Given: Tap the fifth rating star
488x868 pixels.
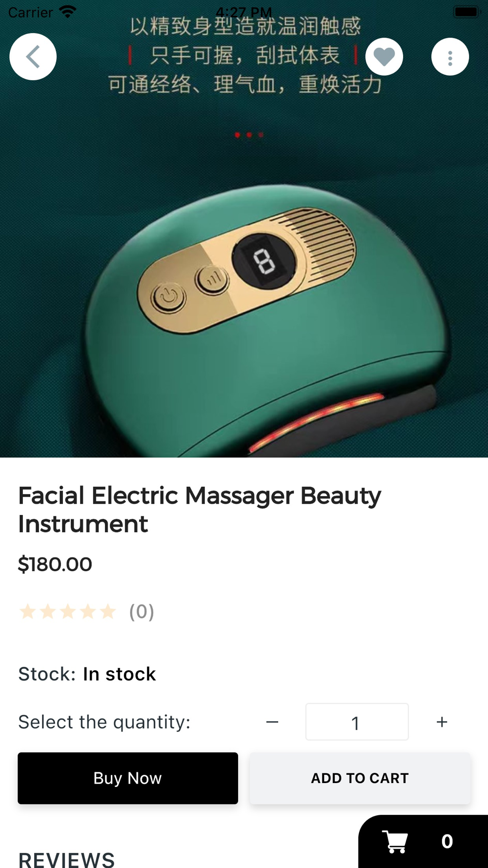Looking at the screenshot, I should 108,611.
